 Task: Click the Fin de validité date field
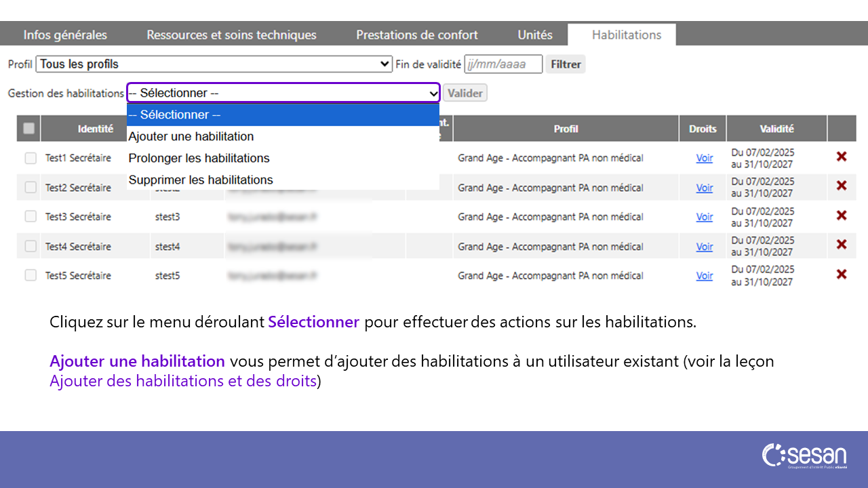(x=503, y=64)
